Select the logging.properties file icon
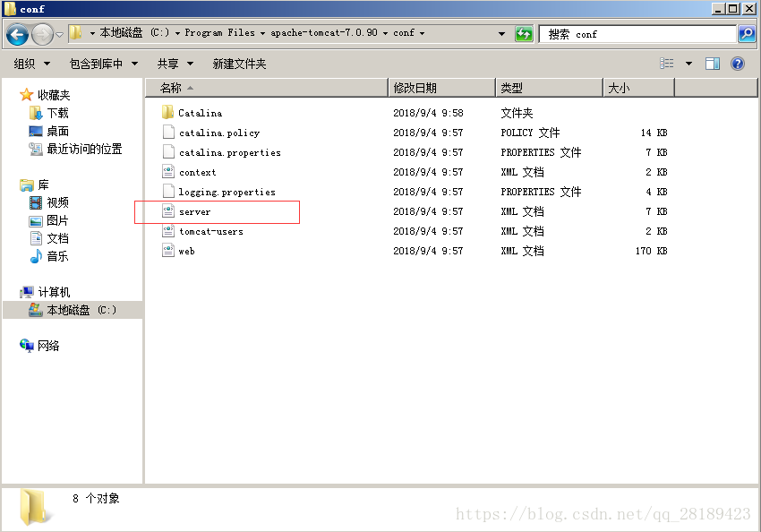 (168, 192)
